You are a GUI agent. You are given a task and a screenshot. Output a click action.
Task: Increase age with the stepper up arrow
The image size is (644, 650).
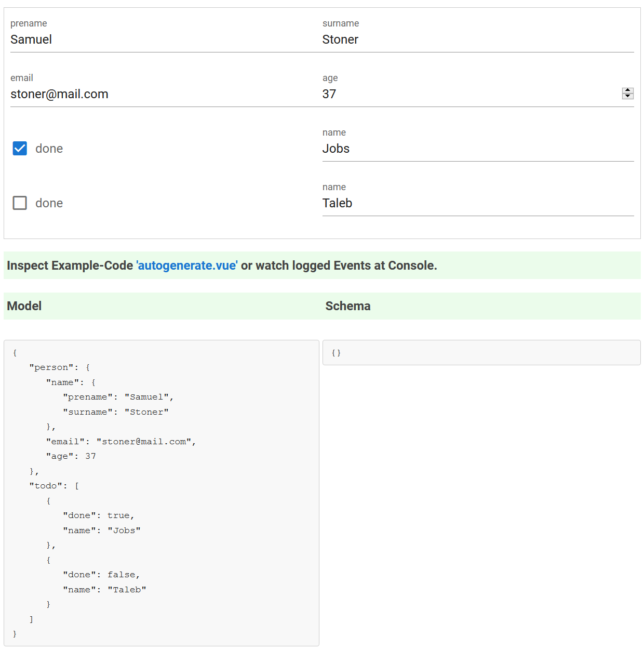click(x=628, y=90)
